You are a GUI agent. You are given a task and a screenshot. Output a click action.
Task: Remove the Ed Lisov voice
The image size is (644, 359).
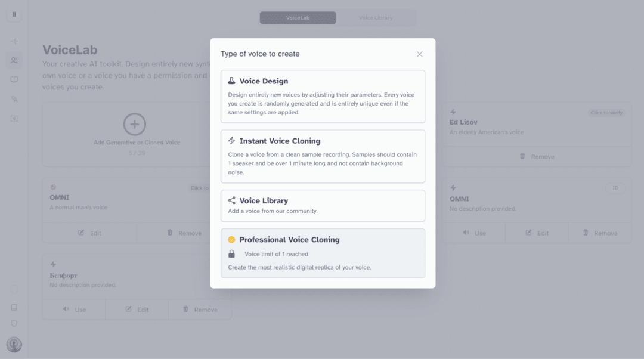click(x=537, y=156)
